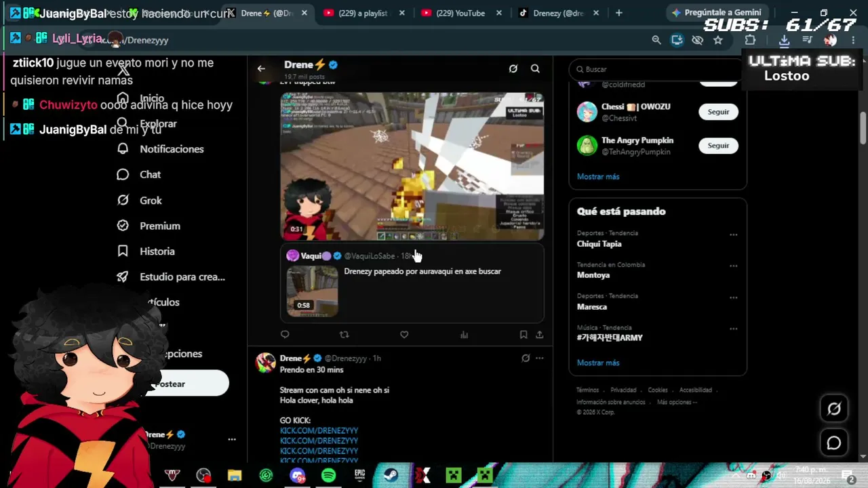Viewport: 868px width, 488px height.
Task: Ask Grok about the 'Prendo en 30 mins' post
Action: tap(526, 358)
